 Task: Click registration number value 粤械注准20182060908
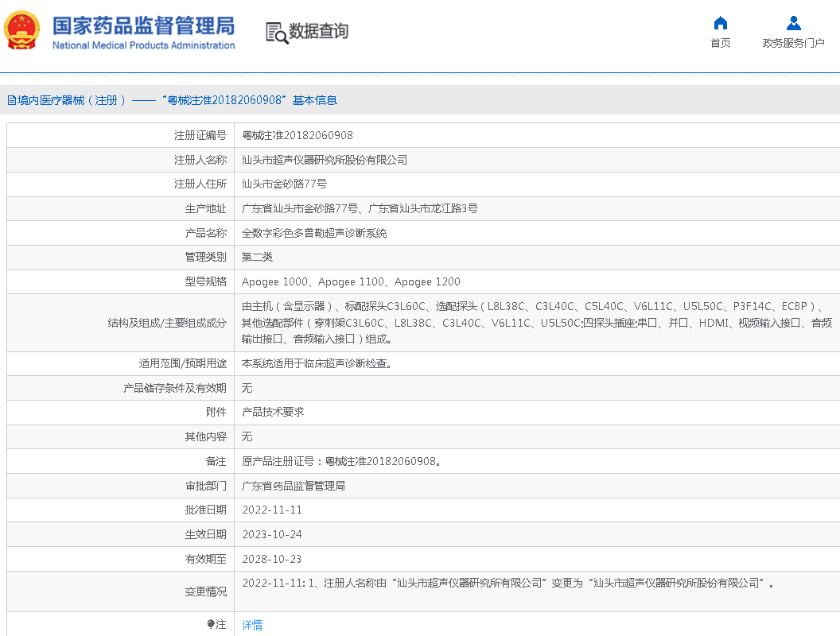(297, 135)
